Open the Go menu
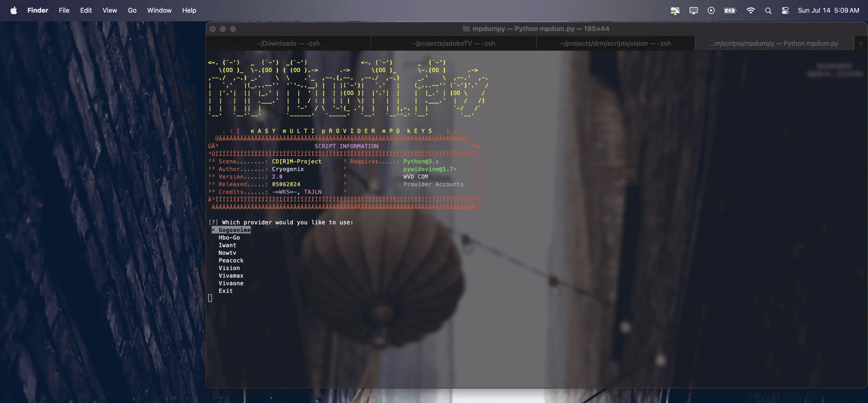This screenshot has width=868, height=403. (132, 10)
